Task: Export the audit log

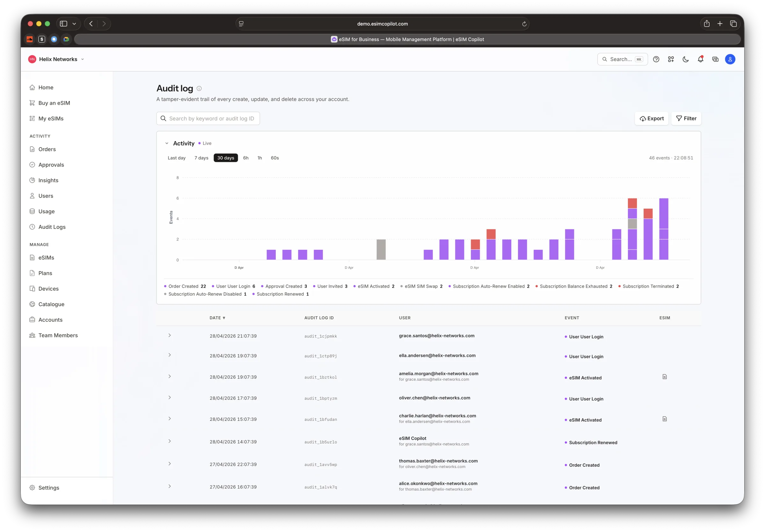Action: tap(652, 119)
